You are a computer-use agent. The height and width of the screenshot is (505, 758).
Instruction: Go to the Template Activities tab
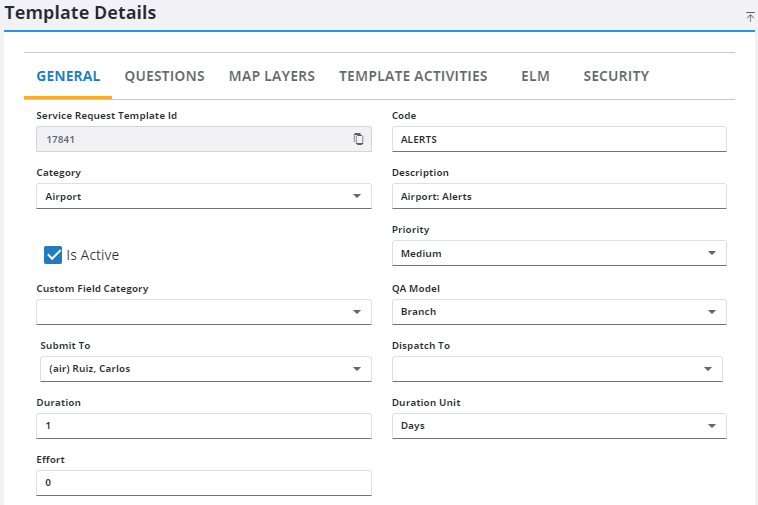pyautogui.click(x=413, y=77)
